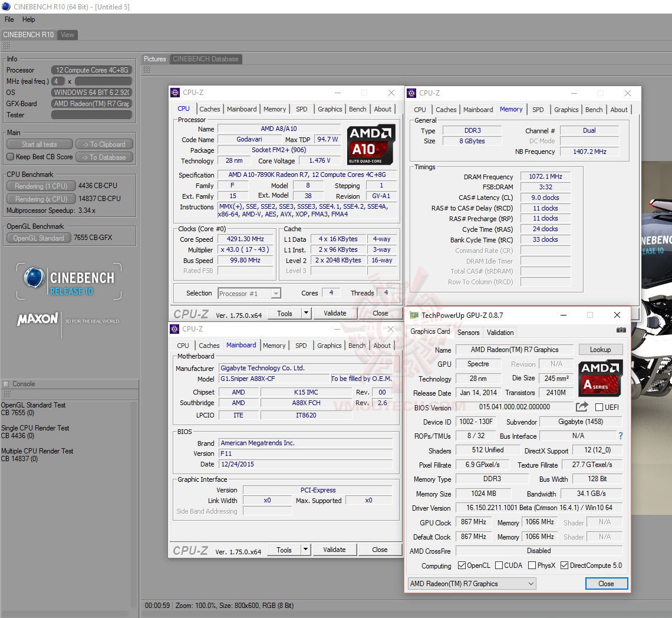Click the Processor info field
Screen dimensions: 672x618
pos(92,70)
